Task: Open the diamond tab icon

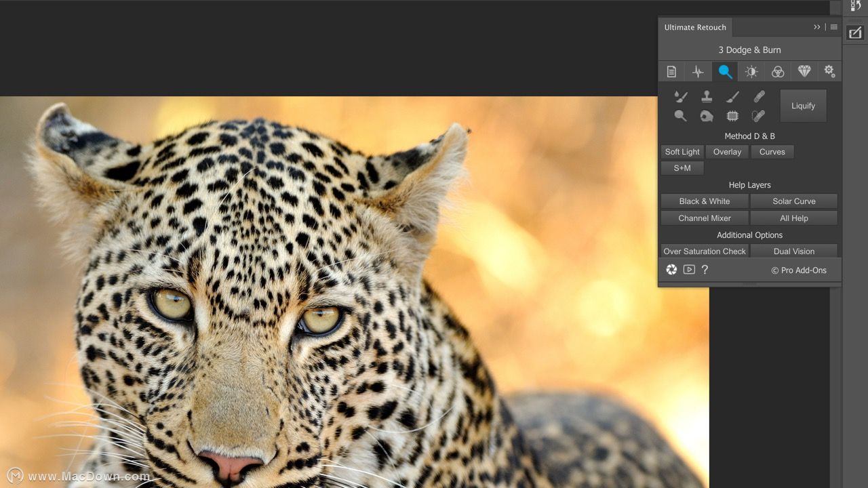Action: (804, 71)
